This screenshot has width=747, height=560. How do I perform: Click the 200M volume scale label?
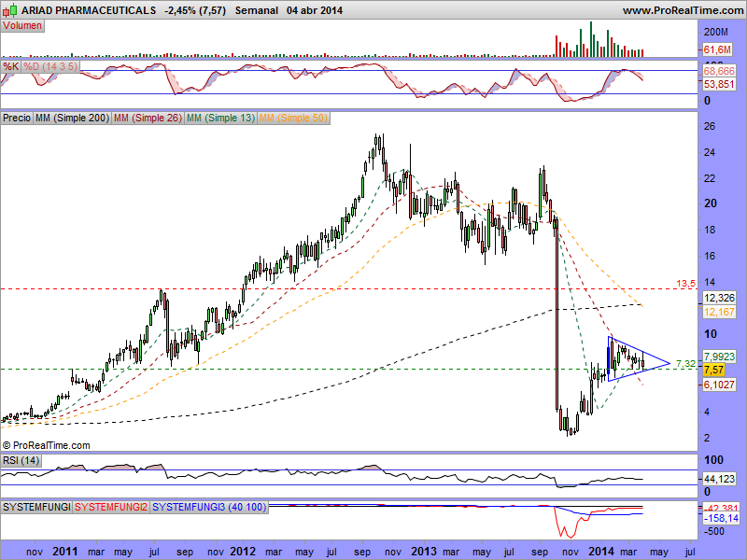click(x=716, y=32)
